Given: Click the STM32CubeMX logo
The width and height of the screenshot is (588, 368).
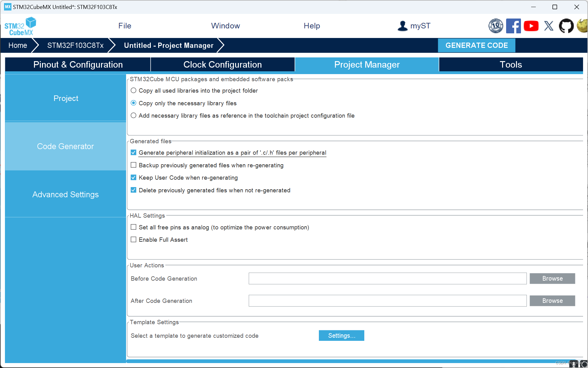Looking at the screenshot, I should coord(20,26).
